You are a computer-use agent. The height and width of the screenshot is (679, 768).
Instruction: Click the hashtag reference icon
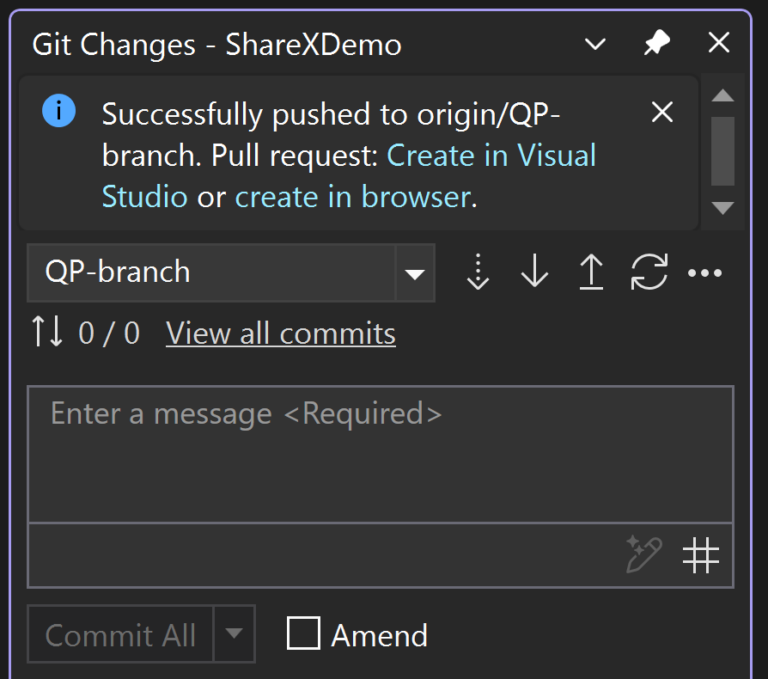click(x=700, y=555)
